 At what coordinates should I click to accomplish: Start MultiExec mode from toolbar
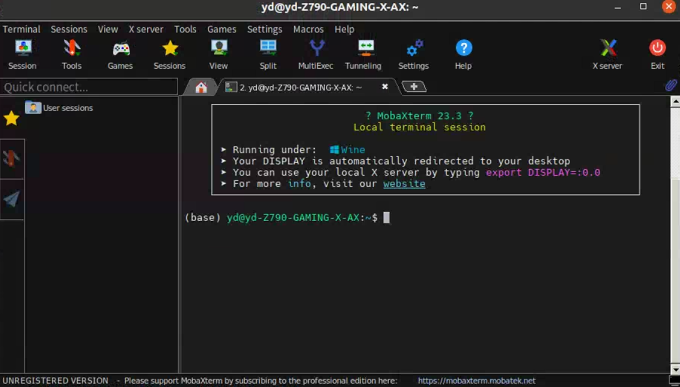316,54
